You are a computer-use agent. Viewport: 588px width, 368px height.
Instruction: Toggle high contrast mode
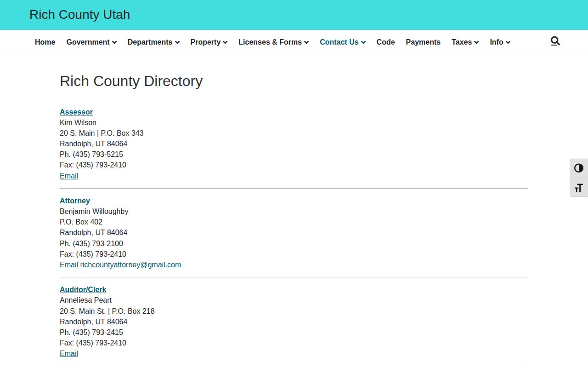[x=579, y=168]
